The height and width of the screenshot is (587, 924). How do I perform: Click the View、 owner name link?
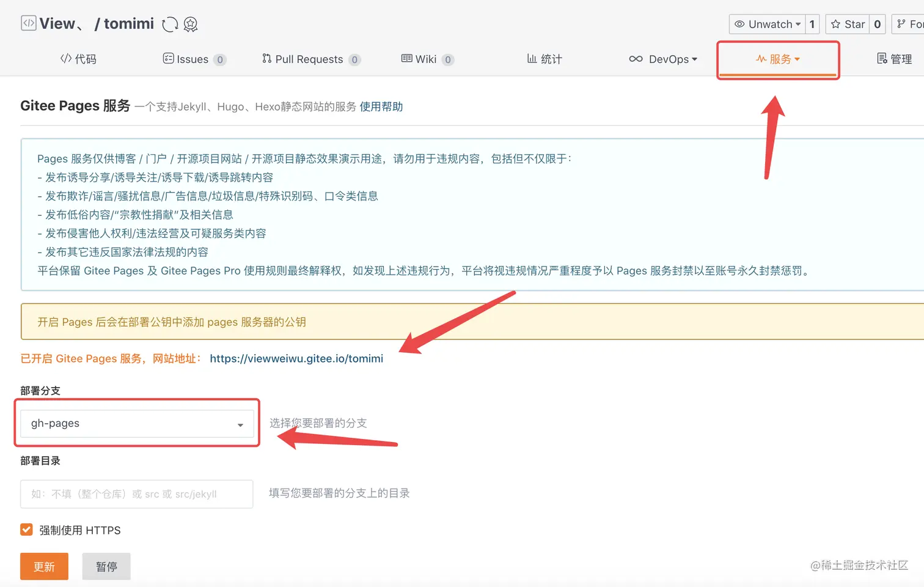coord(62,24)
